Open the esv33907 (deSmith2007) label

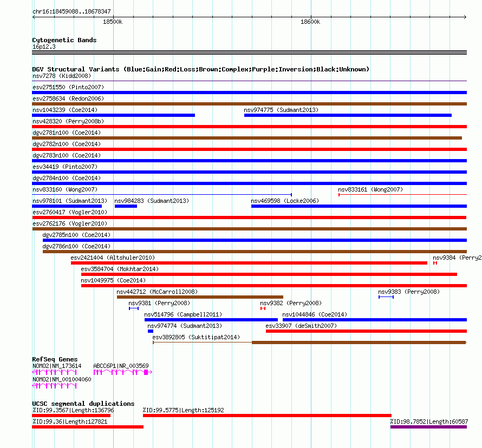(x=301, y=326)
